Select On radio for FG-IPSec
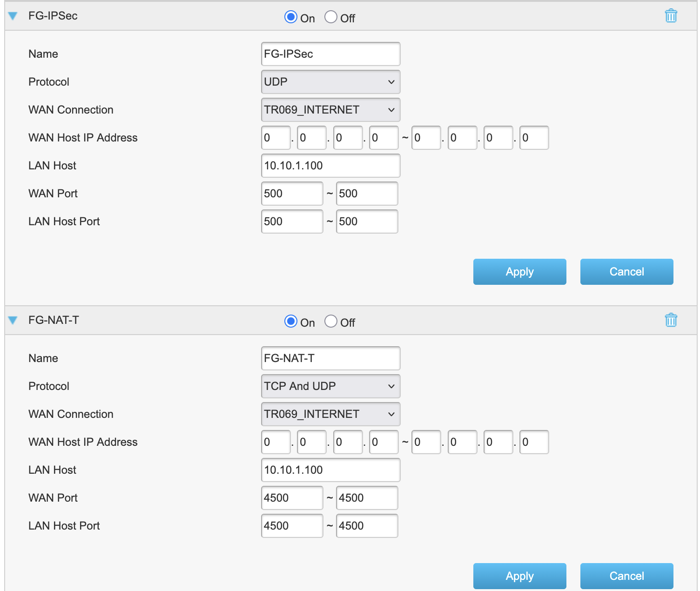700x591 pixels. tap(291, 17)
